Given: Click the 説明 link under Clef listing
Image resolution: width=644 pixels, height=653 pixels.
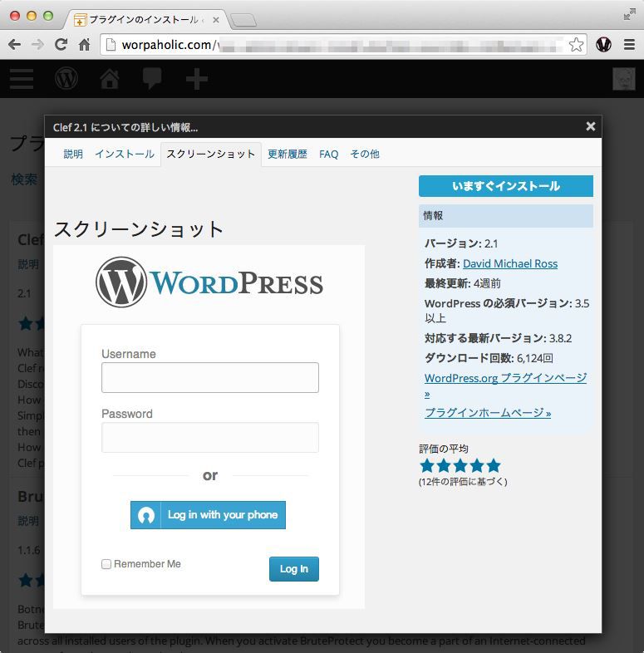Looking at the screenshot, I should [28, 264].
